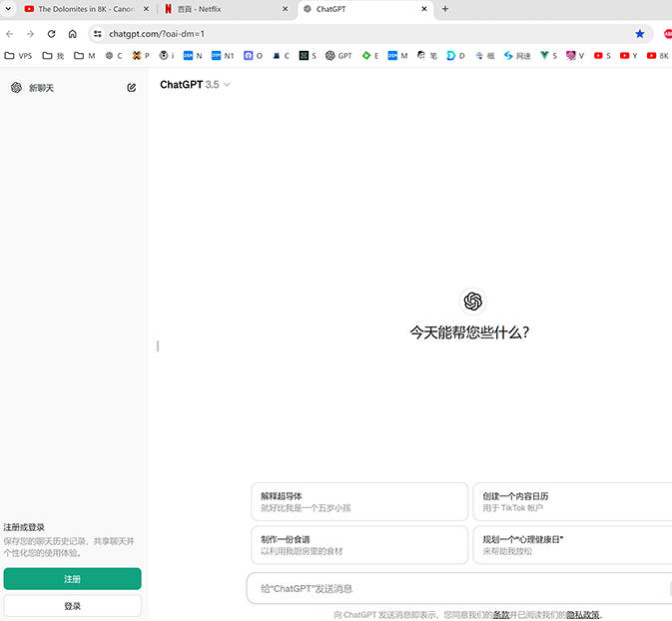Image resolution: width=672 pixels, height=621 pixels.
Task: Click the new chat compose icon
Action: point(132,88)
